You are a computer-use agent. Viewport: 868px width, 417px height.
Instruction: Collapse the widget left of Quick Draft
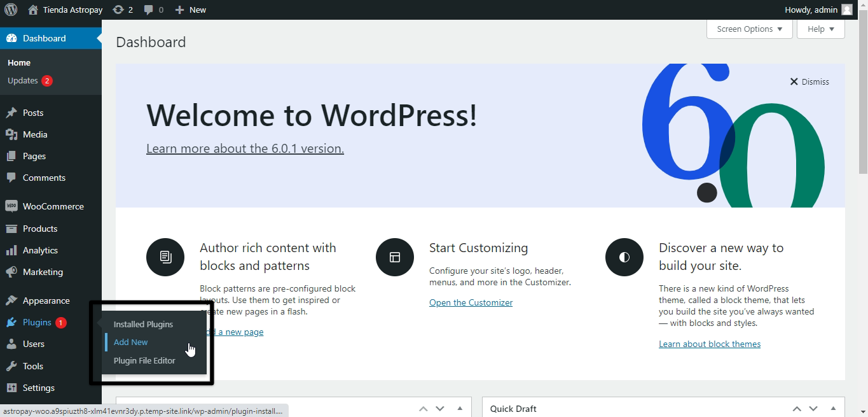(x=460, y=409)
